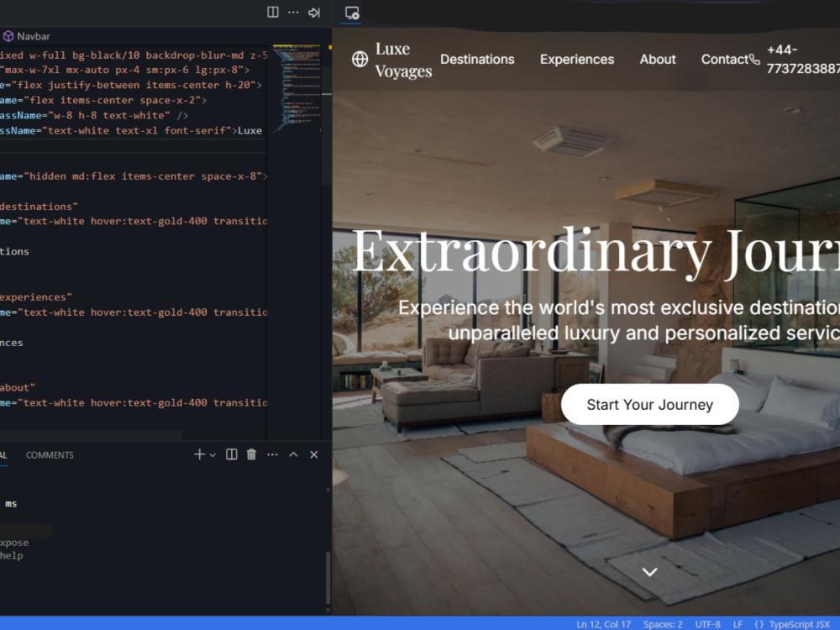Click the code line with backdrop-blur-md
Screen dimensions: 840x630
coord(134,55)
